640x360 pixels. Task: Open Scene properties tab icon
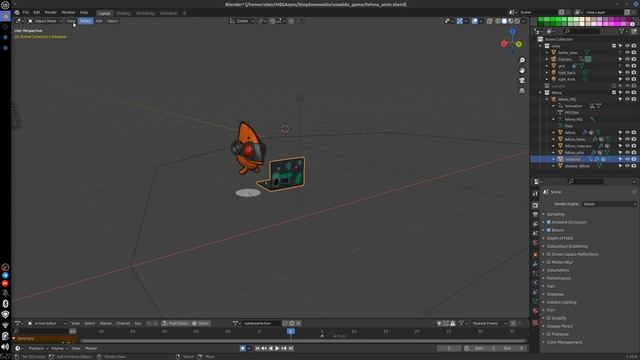point(535,233)
